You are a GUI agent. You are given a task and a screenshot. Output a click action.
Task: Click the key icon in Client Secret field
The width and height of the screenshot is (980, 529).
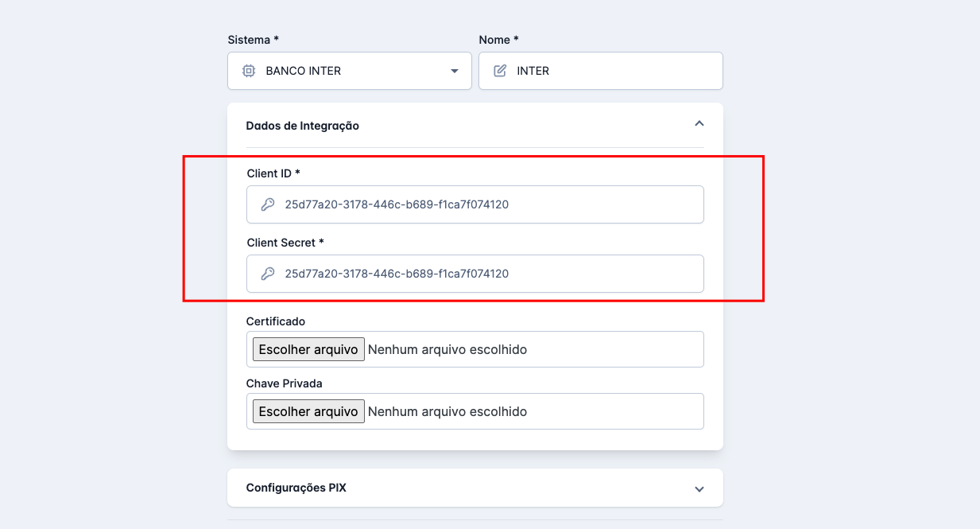pos(268,274)
